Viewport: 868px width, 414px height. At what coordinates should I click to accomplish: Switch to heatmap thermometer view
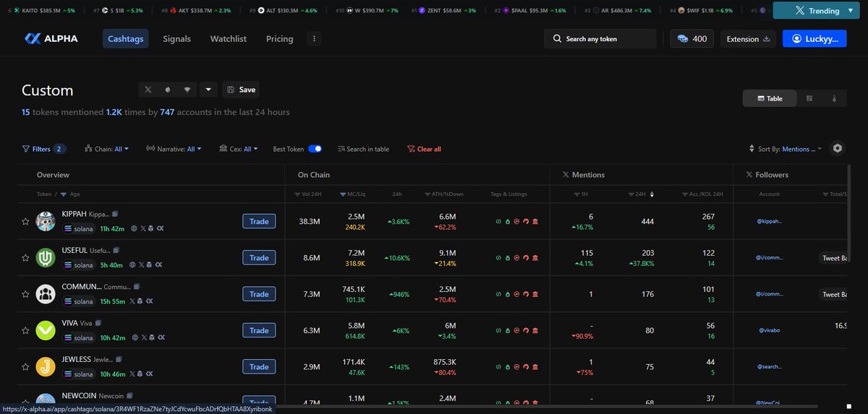tap(834, 98)
